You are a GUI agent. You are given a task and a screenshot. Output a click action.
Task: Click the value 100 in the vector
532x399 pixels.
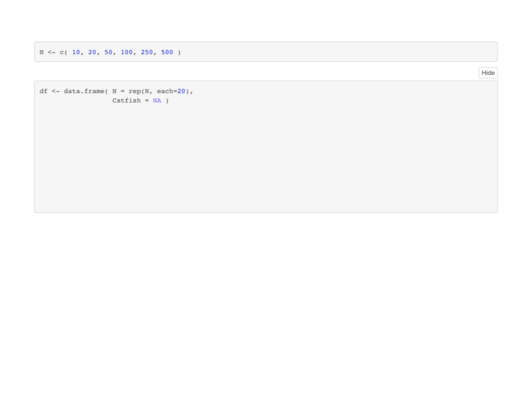127,52
